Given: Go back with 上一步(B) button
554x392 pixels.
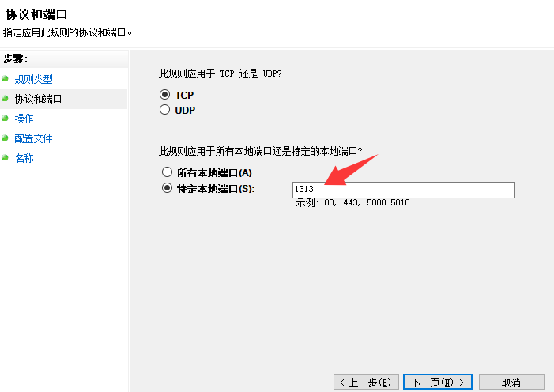Looking at the screenshot, I should point(366,382).
